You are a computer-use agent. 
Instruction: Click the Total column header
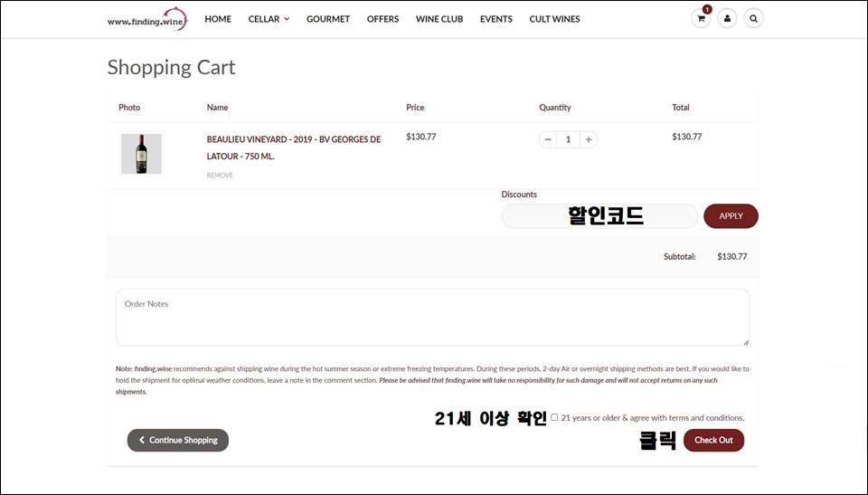(680, 108)
